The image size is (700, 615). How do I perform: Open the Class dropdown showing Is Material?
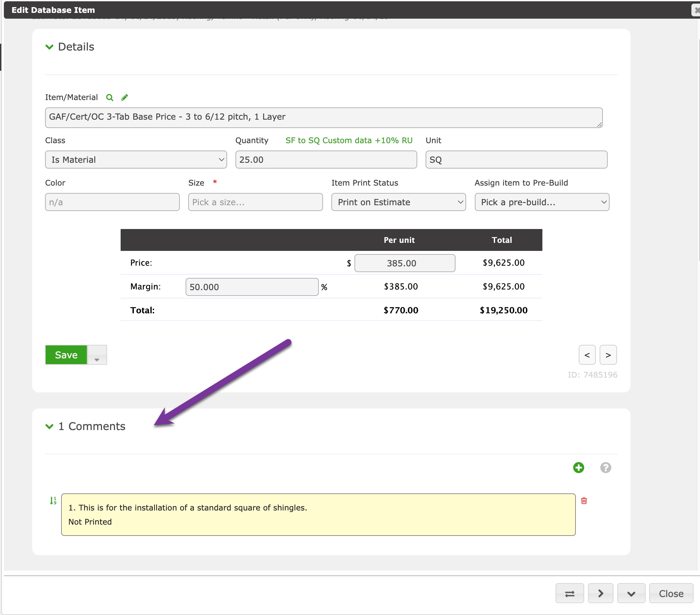[136, 160]
